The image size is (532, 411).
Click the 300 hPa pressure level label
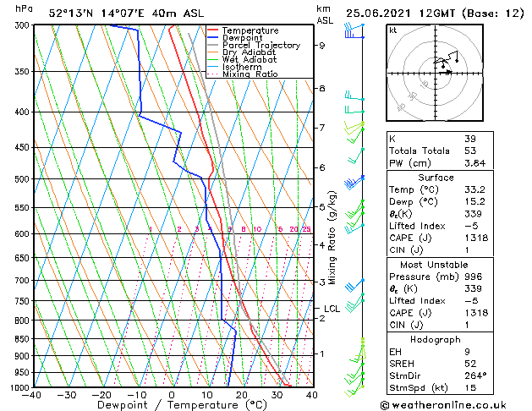click(24, 25)
